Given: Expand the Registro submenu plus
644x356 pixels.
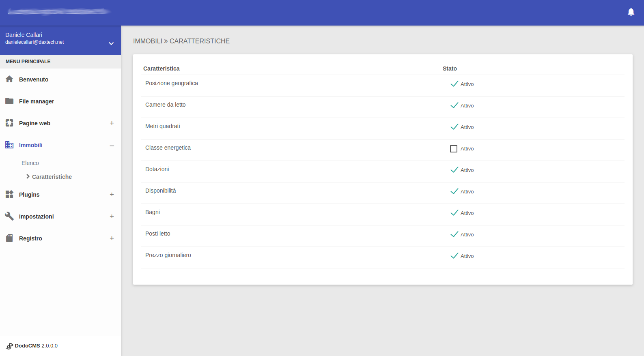Looking at the screenshot, I should click(112, 238).
